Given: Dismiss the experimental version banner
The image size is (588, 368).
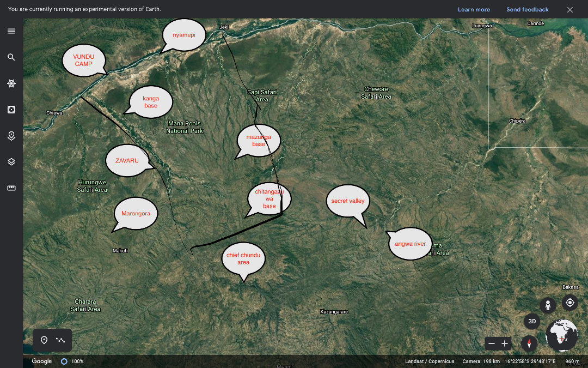Looking at the screenshot, I should pos(570,10).
